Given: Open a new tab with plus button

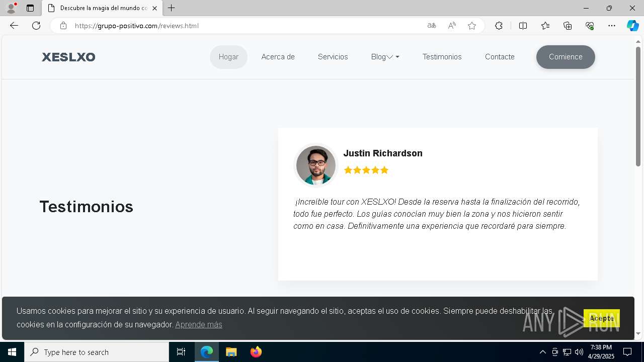Looking at the screenshot, I should [172, 8].
